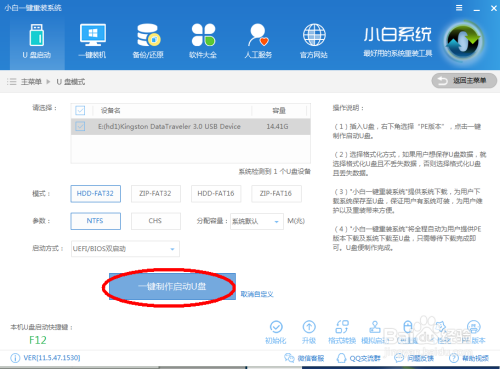Click the 系统检测到 1 个U盘设备 text
Screen dimensions: 500x369
point(274,172)
